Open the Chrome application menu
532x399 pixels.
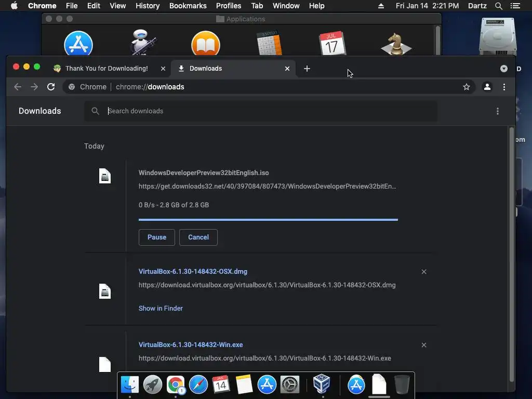coord(42,6)
